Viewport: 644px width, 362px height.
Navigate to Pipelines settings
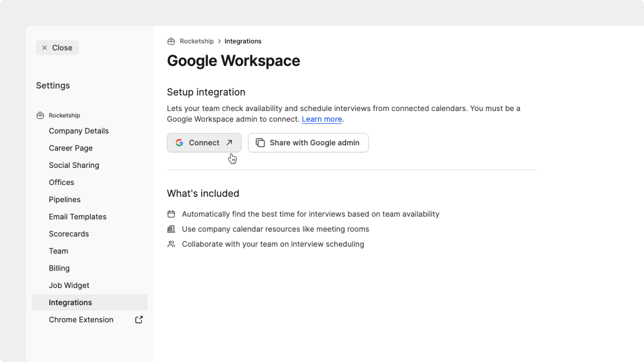click(65, 200)
